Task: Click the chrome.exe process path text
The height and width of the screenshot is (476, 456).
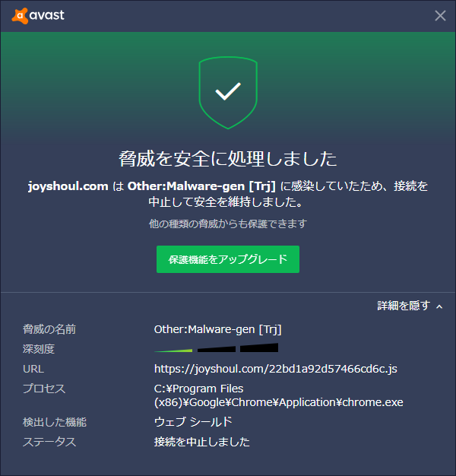Action: 278,395
